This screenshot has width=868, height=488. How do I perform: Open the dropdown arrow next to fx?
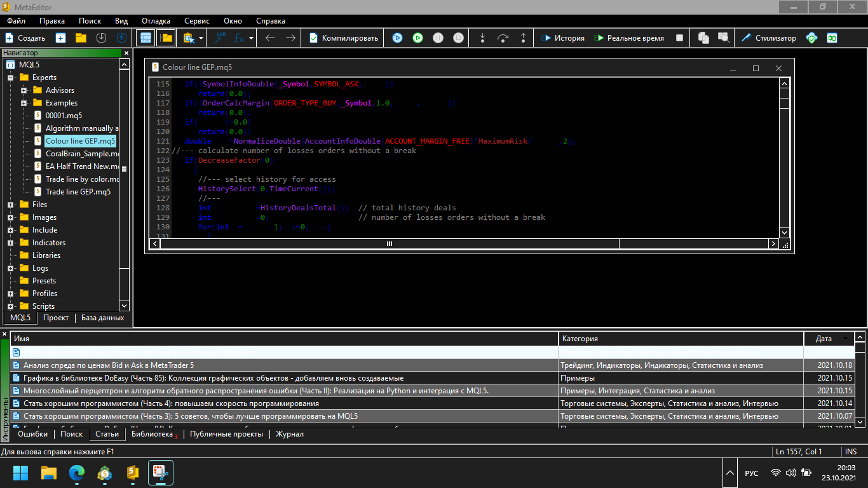(251, 38)
